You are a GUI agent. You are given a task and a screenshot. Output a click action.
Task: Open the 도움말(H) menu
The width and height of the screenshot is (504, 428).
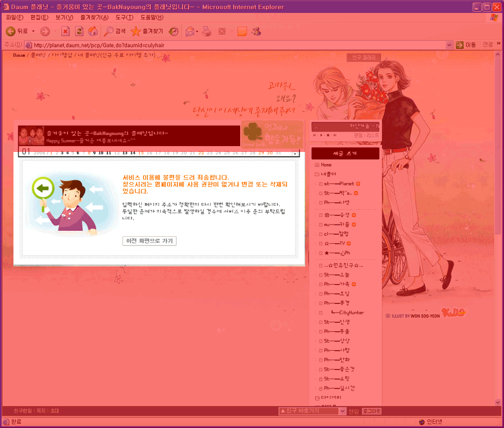(x=152, y=17)
